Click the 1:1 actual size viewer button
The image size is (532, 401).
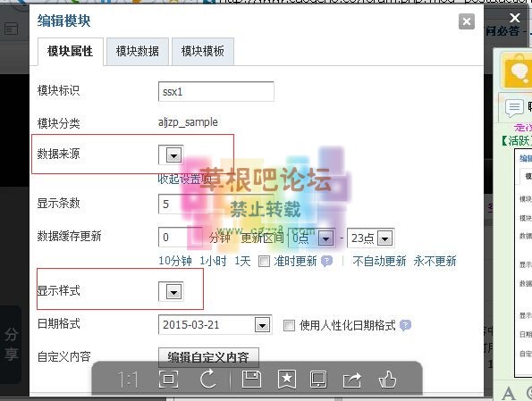[x=128, y=380]
